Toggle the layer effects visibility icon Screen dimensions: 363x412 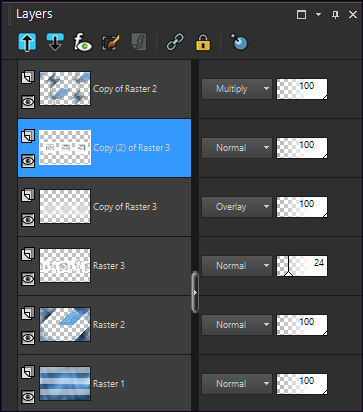point(83,43)
